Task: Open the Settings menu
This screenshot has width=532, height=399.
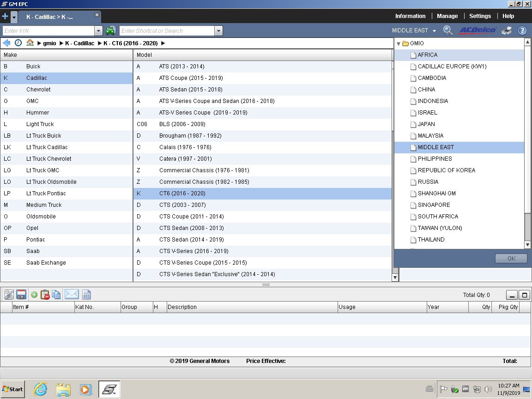Action: click(x=480, y=16)
